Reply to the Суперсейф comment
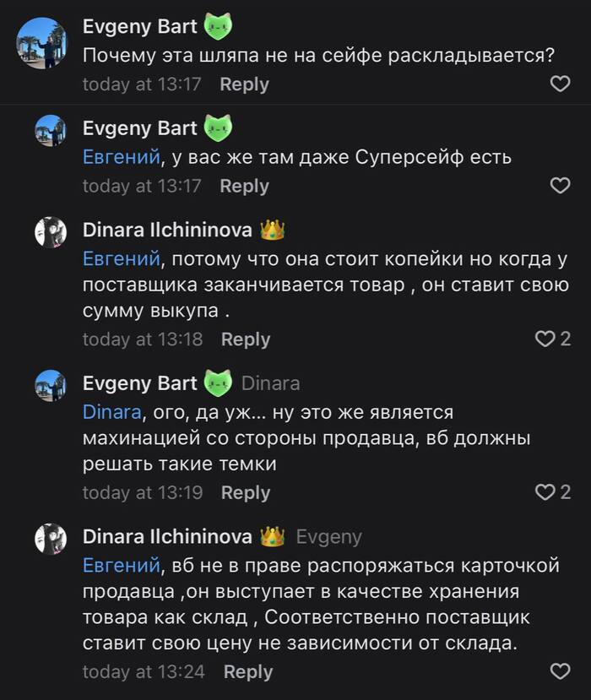Viewport: 591px width, 700px height. point(244,186)
